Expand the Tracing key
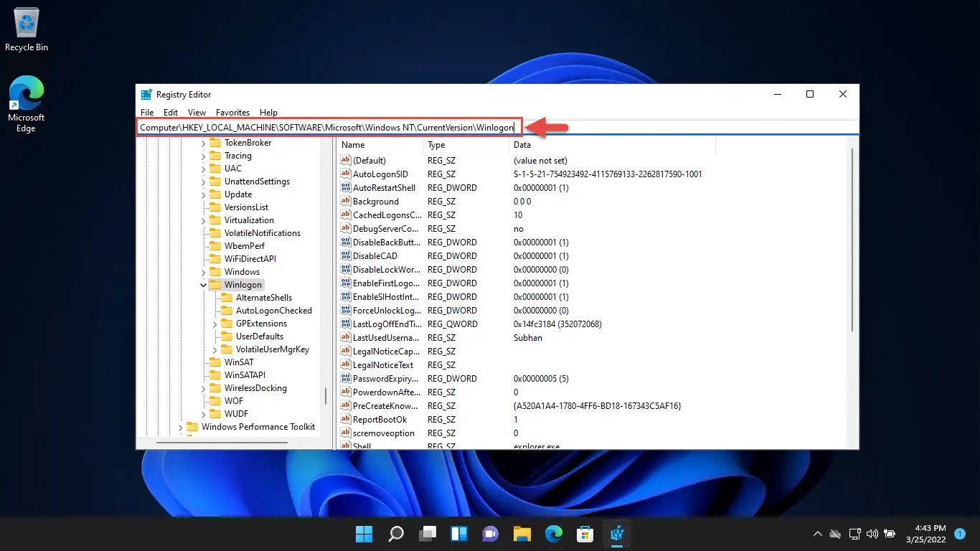 (x=203, y=156)
